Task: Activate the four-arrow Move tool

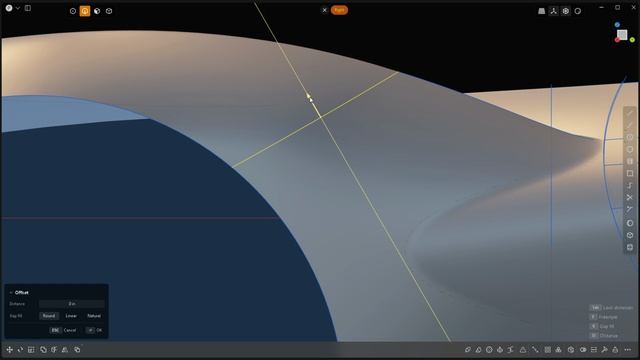Action: point(9,350)
